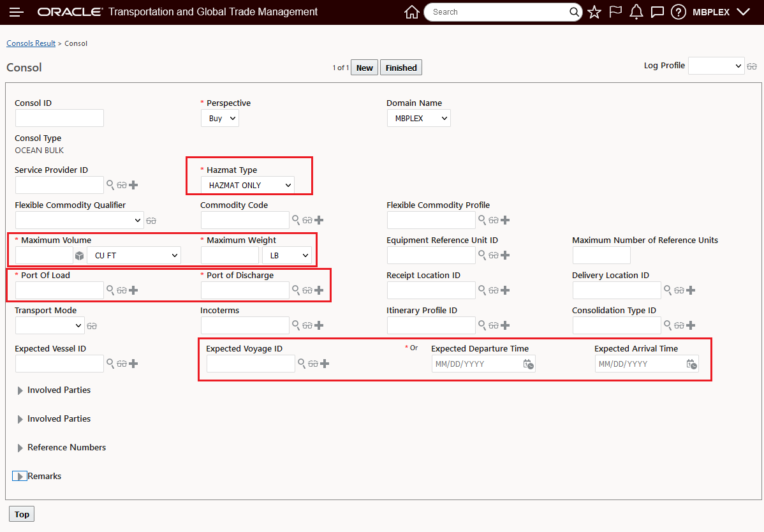Image resolution: width=764 pixels, height=532 pixels.
Task: Add new Expected Voyage ID plus icon
Action: (x=325, y=364)
